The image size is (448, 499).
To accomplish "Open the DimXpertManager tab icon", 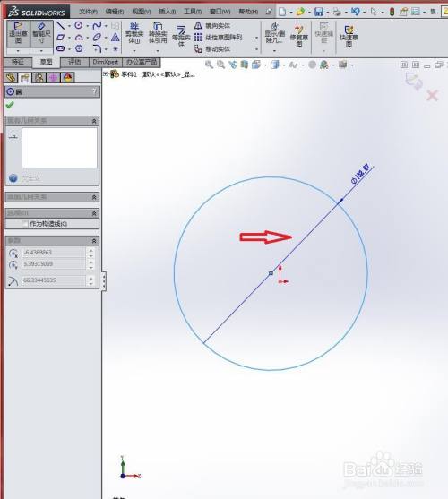I will pyautogui.click(x=54, y=78).
